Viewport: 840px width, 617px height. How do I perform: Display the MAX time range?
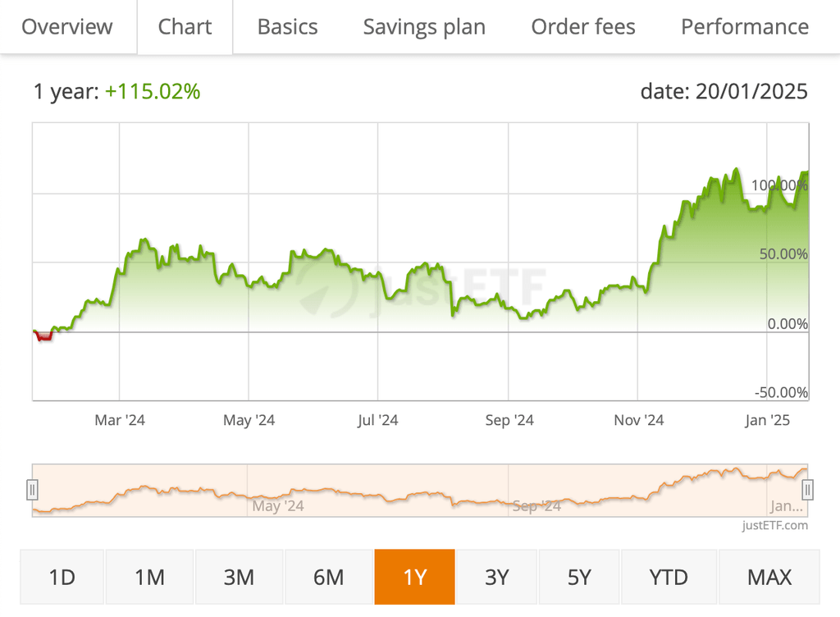pos(769,577)
